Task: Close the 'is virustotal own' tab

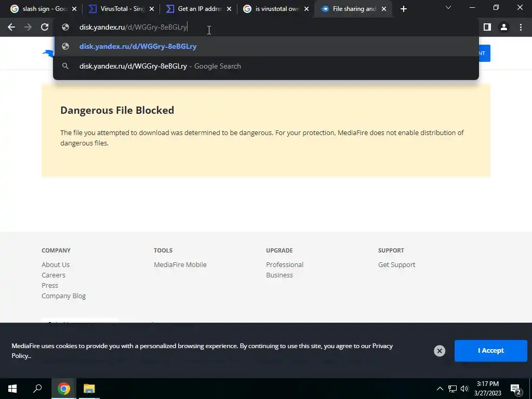Action: pyautogui.click(x=307, y=9)
